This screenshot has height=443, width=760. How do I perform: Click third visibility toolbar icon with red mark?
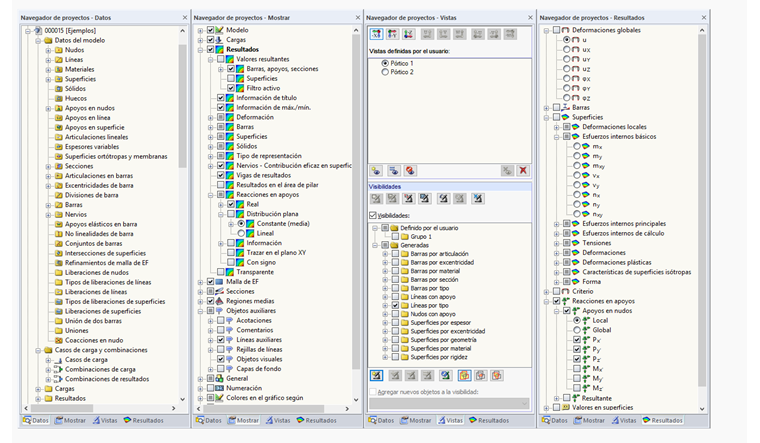[x=409, y=198]
